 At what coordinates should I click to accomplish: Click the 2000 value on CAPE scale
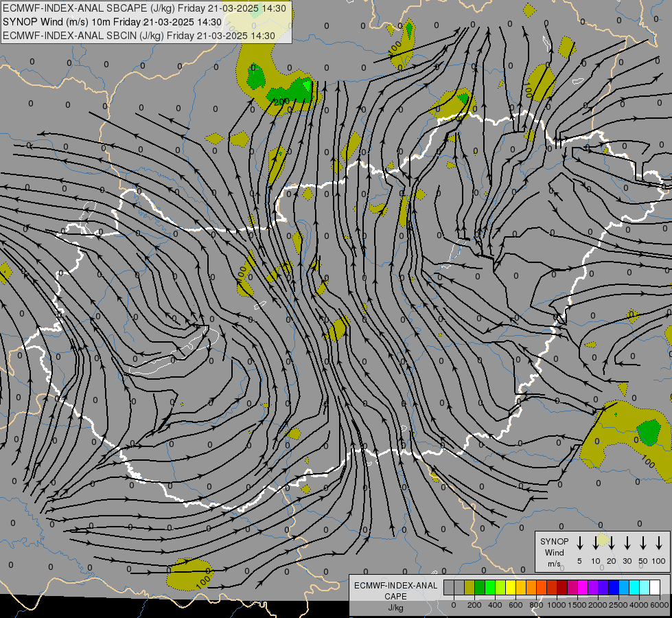click(598, 605)
